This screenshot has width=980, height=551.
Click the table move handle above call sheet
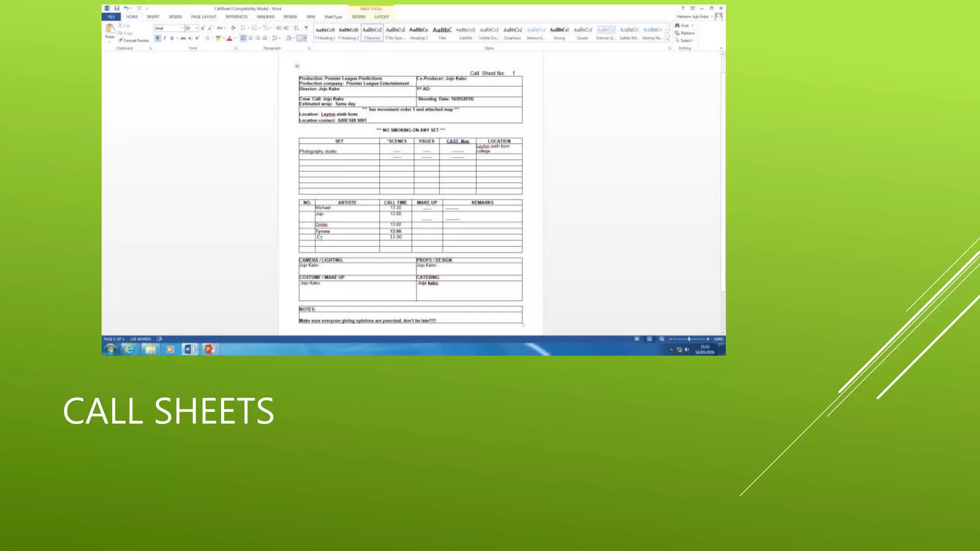coord(297,66)
